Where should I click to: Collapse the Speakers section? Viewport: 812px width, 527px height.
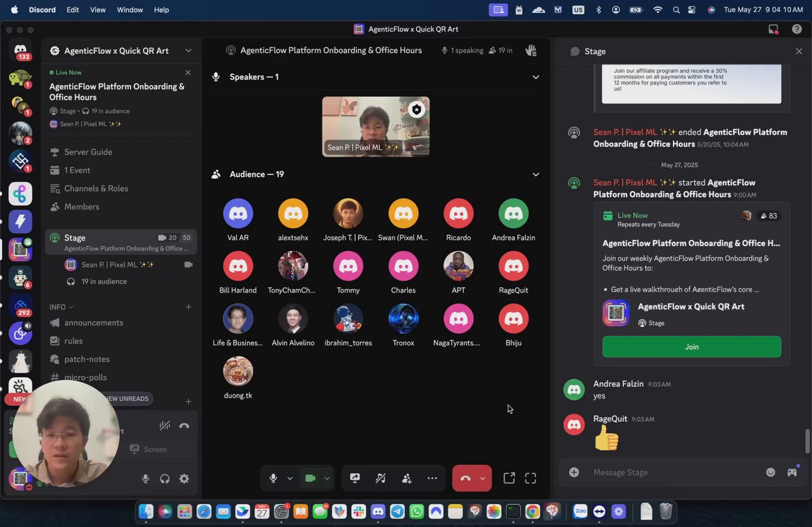coord(535,77)
